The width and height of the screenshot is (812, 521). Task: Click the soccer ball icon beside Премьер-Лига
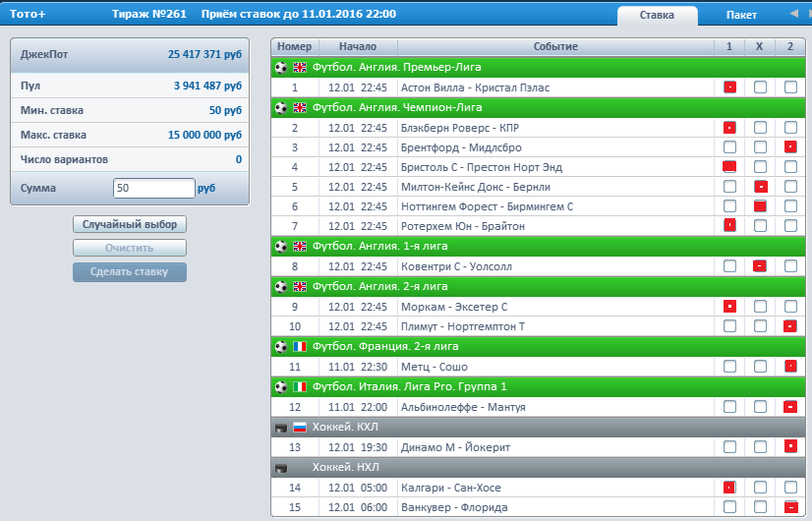pyautogui.click(x=281, y=67)
